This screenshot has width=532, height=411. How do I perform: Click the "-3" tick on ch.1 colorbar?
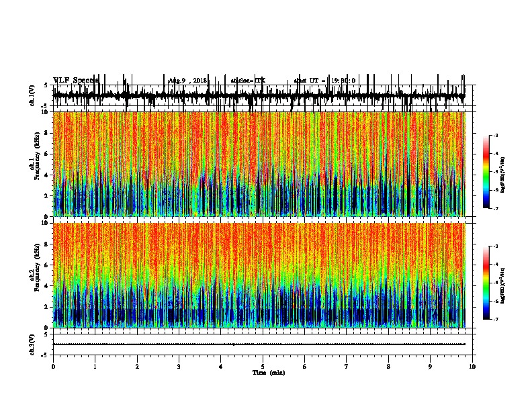click(x=495, y=135)
